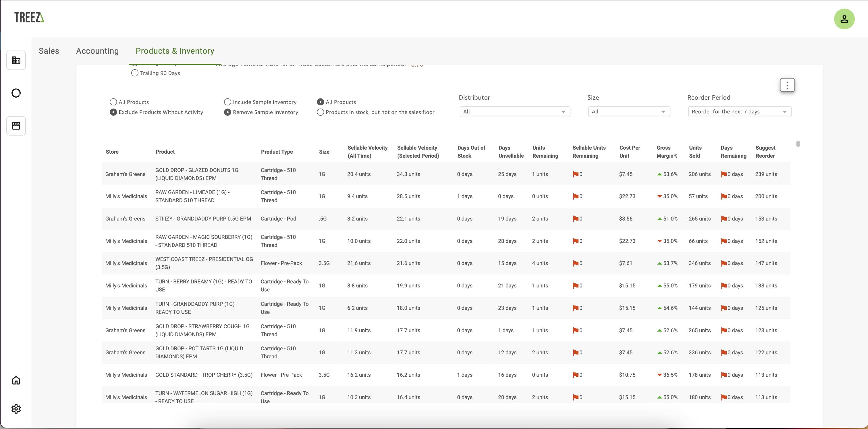Open the green user profile avatar

click(x=844, y=19)
